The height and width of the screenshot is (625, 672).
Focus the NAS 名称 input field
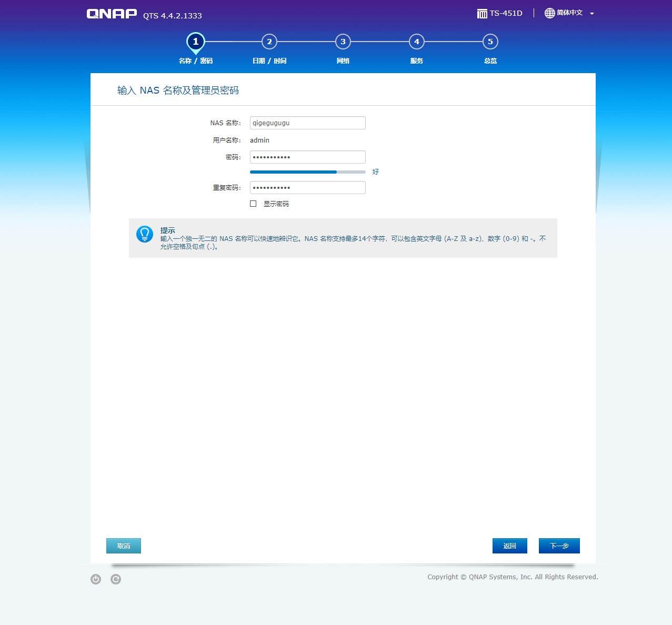(x=308, y=123)
